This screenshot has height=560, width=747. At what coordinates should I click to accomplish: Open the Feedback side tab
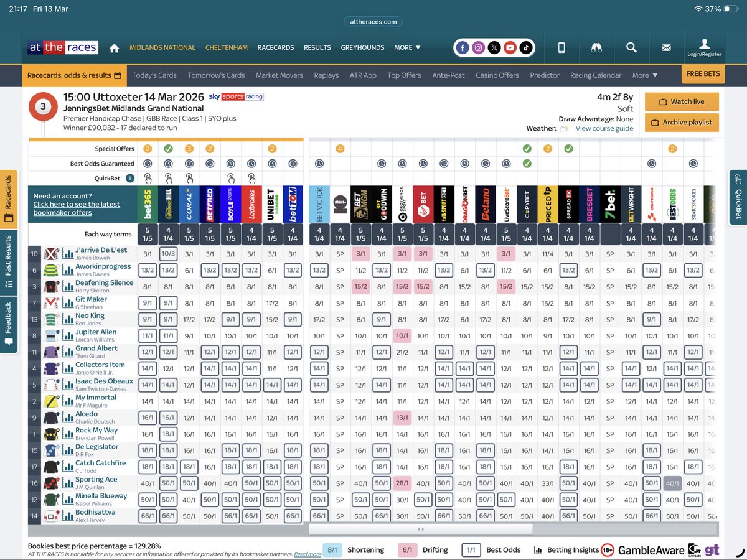point(9,324)
